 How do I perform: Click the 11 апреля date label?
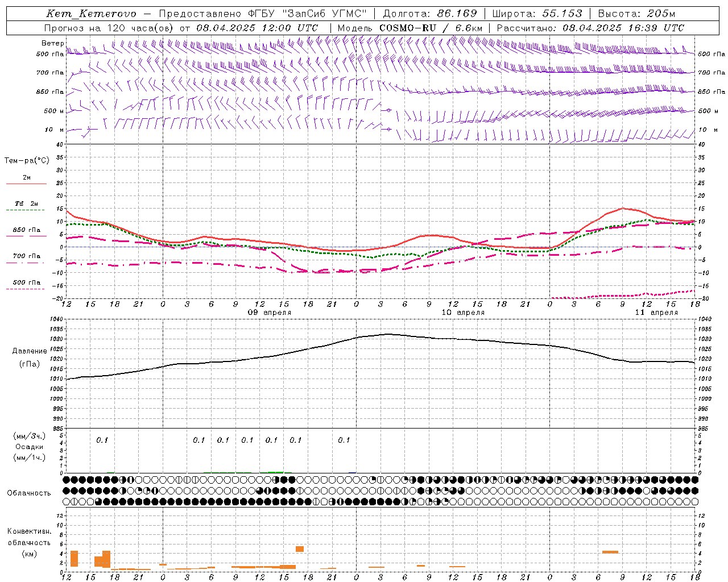tap(656, 313)
